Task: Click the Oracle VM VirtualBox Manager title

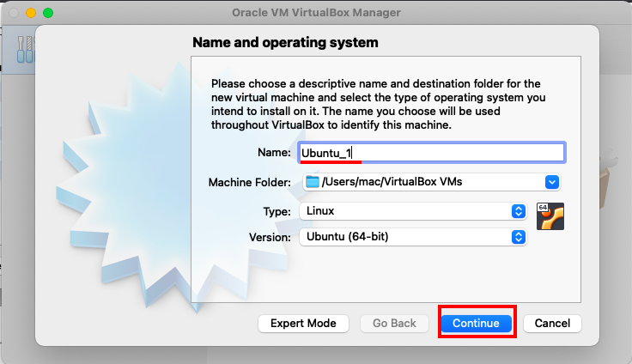Action: pos(316,13)
